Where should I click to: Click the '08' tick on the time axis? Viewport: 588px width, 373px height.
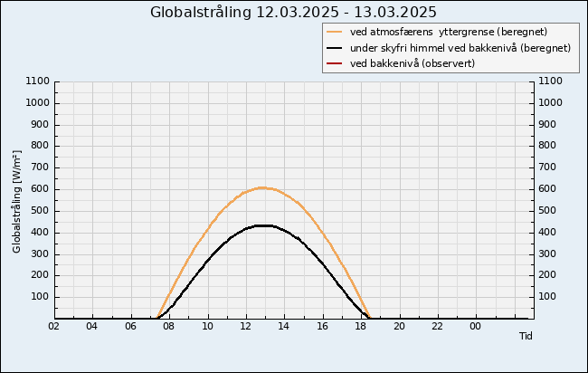click(169, 327)
